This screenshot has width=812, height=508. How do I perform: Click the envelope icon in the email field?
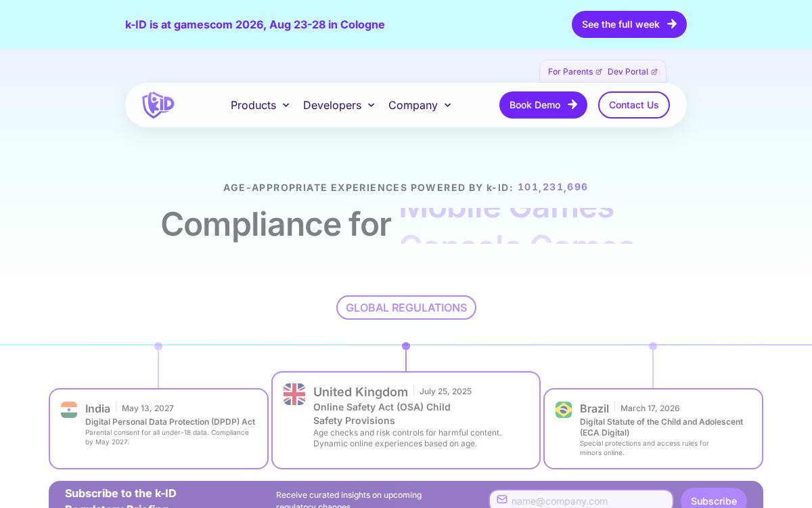tap(502, 499)
